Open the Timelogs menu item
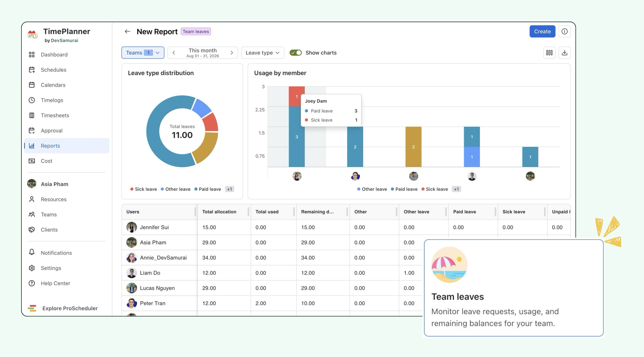This screenshot has width=644, height=357. pyautogui.click(x=67, y=100)
